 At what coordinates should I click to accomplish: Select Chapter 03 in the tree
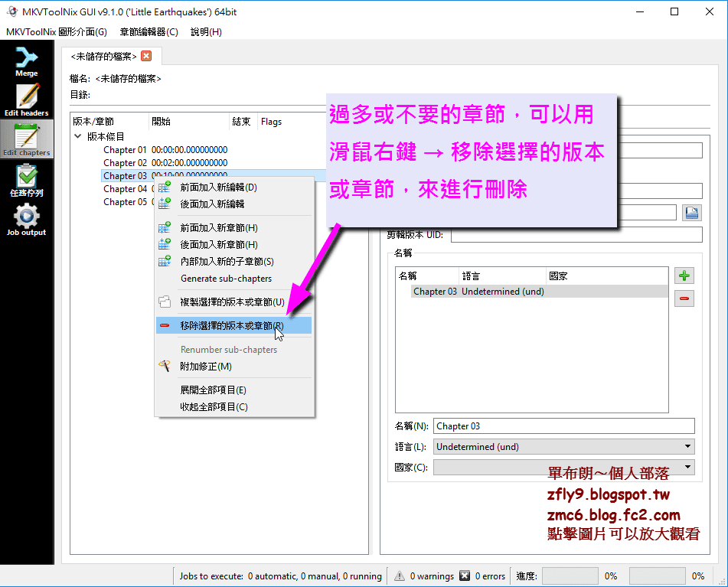click(x=125, y=176)
